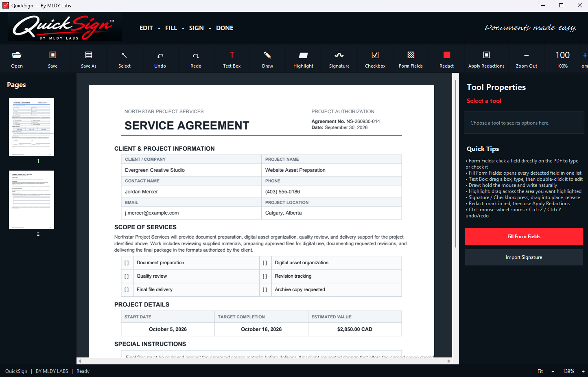
Task: Select page 2 thumbnail
Action: (x=31, y=199)
